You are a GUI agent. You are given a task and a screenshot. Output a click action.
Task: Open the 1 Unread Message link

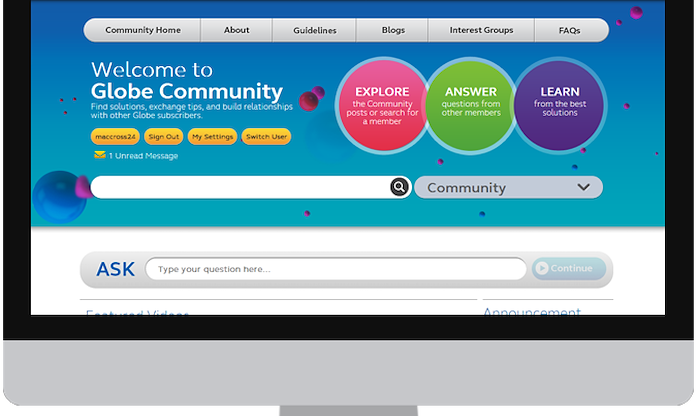click(143, 156)
